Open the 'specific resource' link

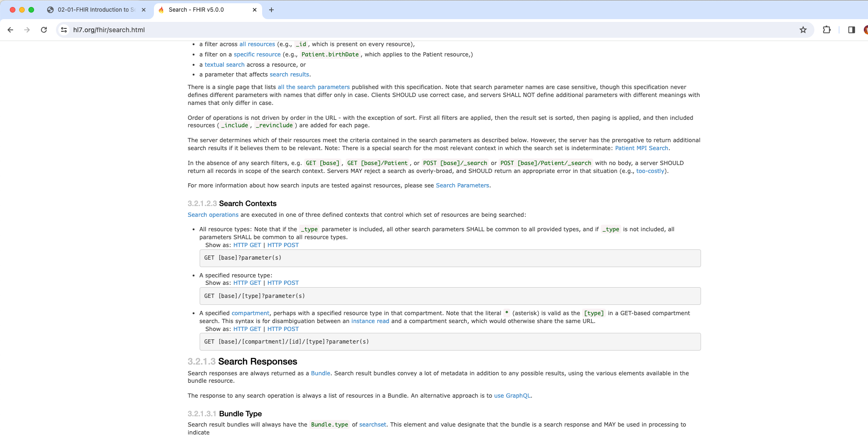coord(257,55)
